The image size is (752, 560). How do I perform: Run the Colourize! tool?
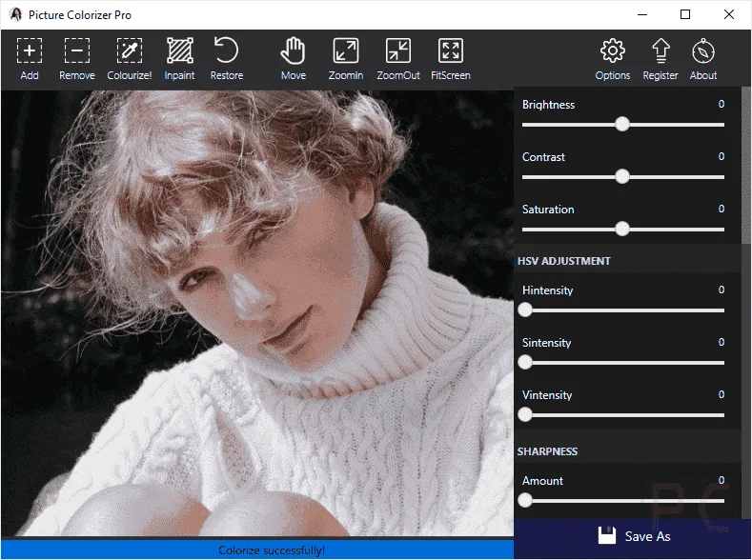(129, 59)
